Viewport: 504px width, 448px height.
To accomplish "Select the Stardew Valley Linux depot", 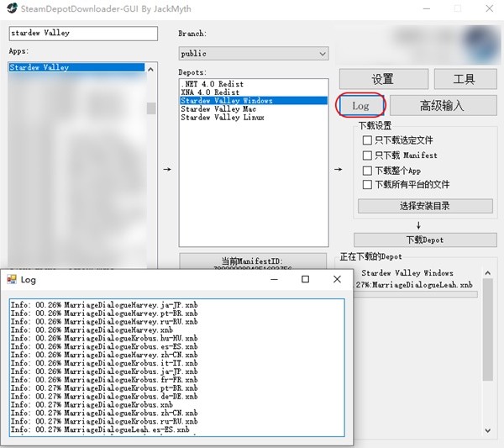I will pos(254,118).
